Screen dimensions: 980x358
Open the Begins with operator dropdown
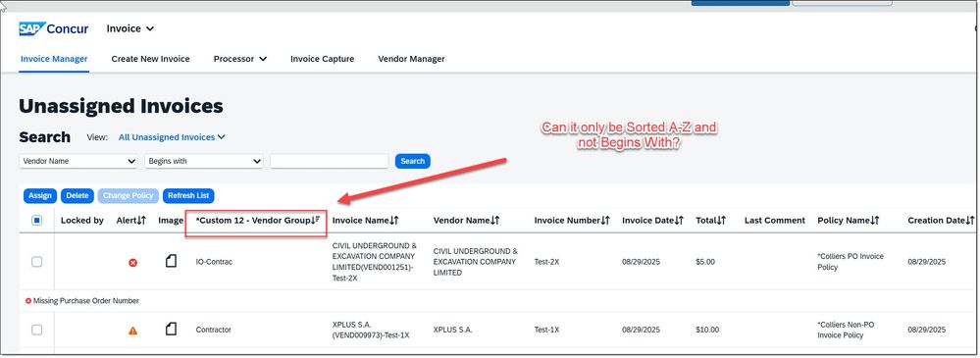(x=204, y=161)
